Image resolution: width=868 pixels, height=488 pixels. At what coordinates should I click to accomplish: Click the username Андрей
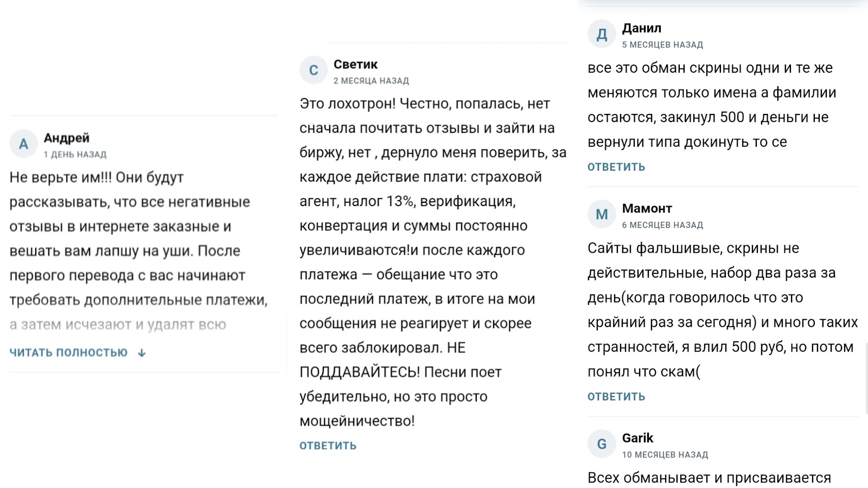click(67, 138)
